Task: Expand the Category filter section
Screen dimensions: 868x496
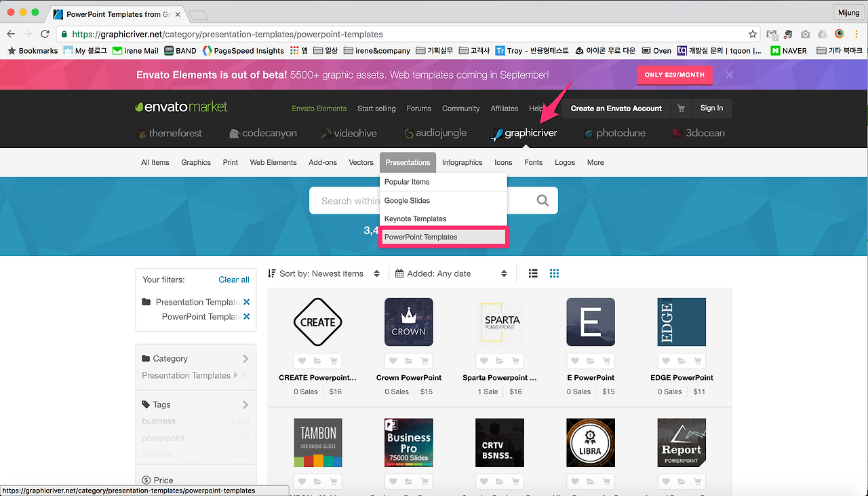Action: (196, 358)
